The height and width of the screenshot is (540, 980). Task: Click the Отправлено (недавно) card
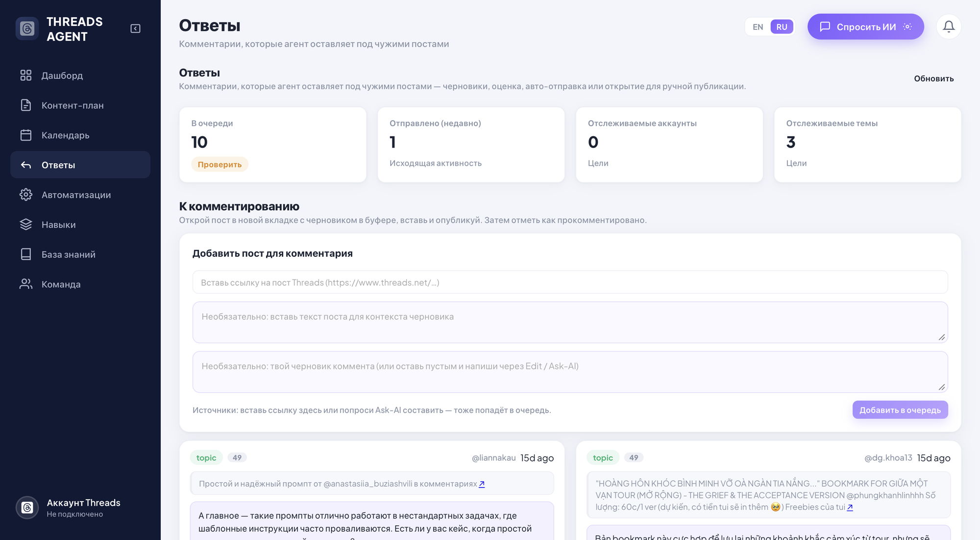471,145
